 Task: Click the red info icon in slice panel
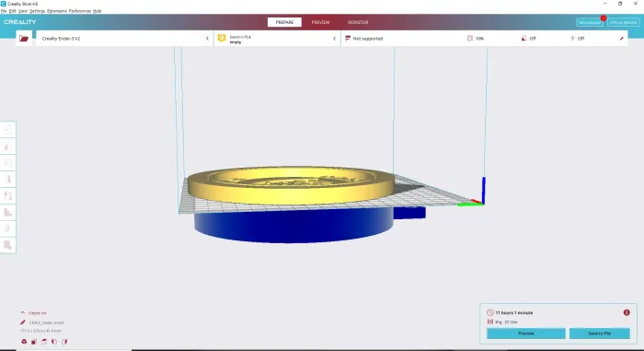627,312
